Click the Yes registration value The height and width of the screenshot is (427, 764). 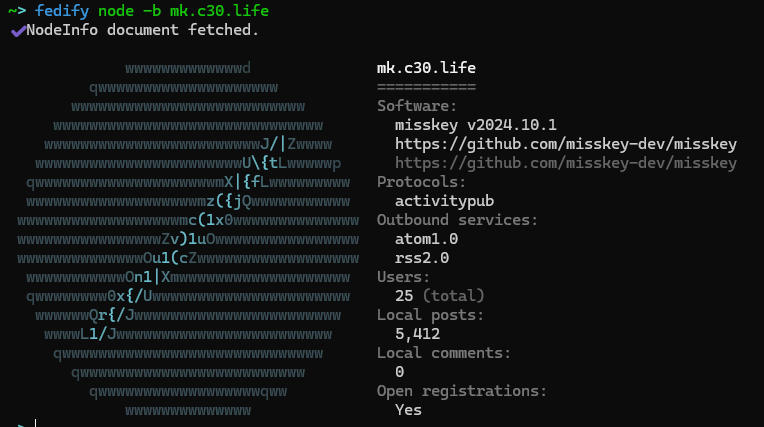408,410
